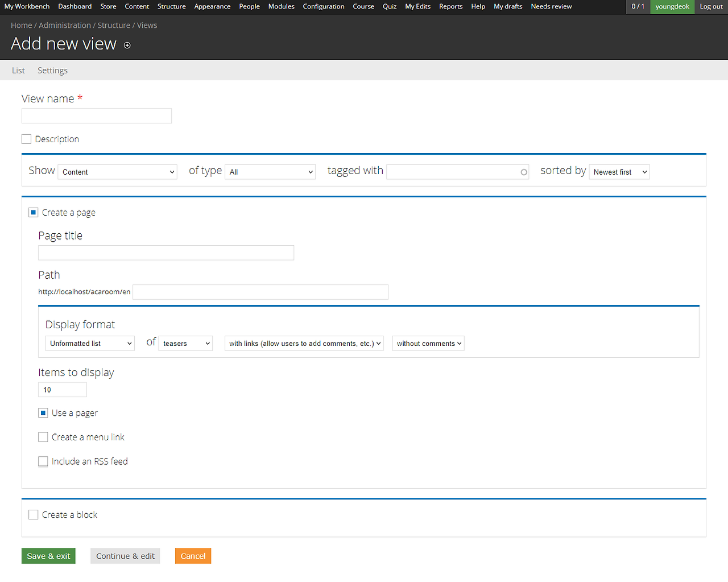
Task: Open the People admin menu
Action: (x=249, y=7)
